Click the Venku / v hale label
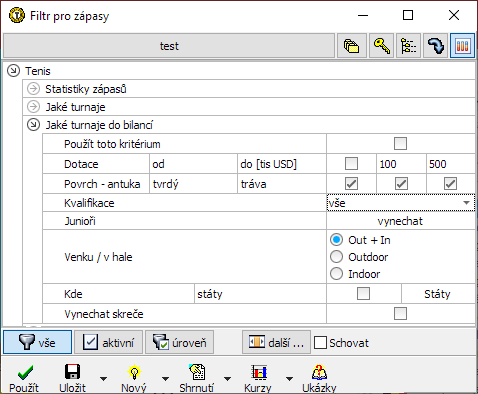Screen dimensions: 478x394 tap(98, 257)
